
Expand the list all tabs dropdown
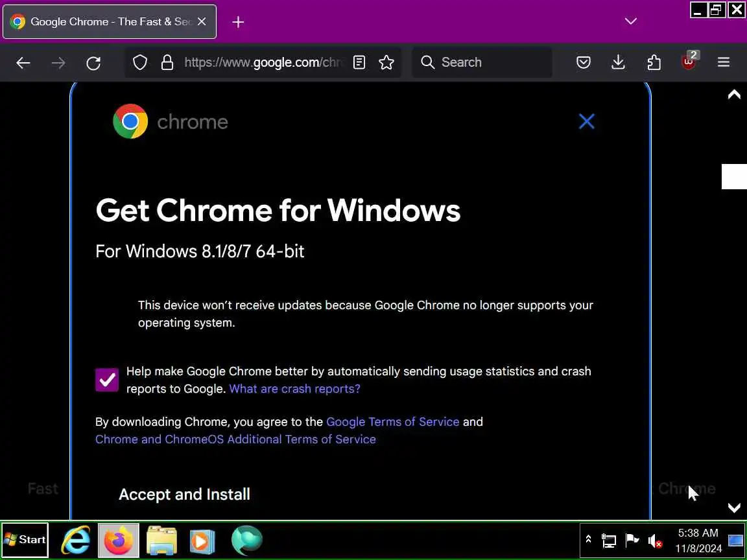tap(631, 21)
